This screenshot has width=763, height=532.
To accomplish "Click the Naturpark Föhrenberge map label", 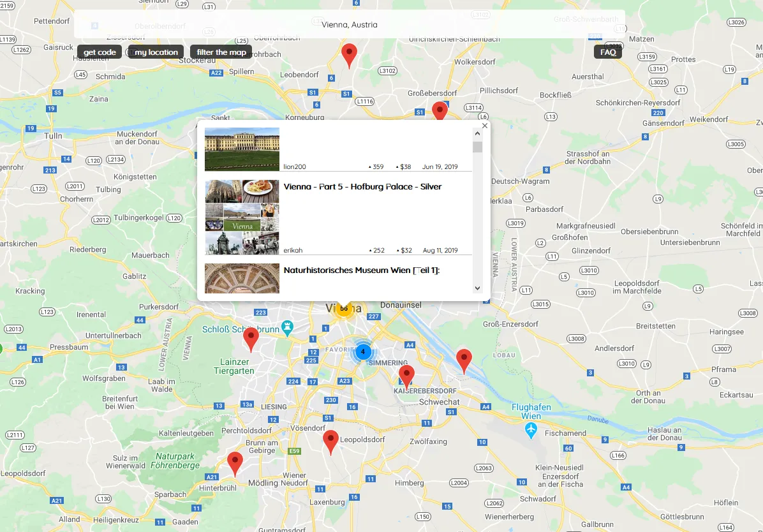I will pos(175,461).
